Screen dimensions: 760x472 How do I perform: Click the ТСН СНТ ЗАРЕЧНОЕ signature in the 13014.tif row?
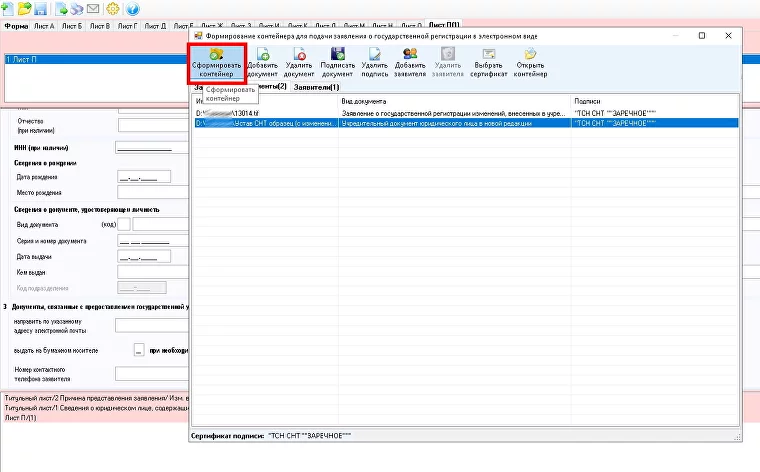(615, 113)
